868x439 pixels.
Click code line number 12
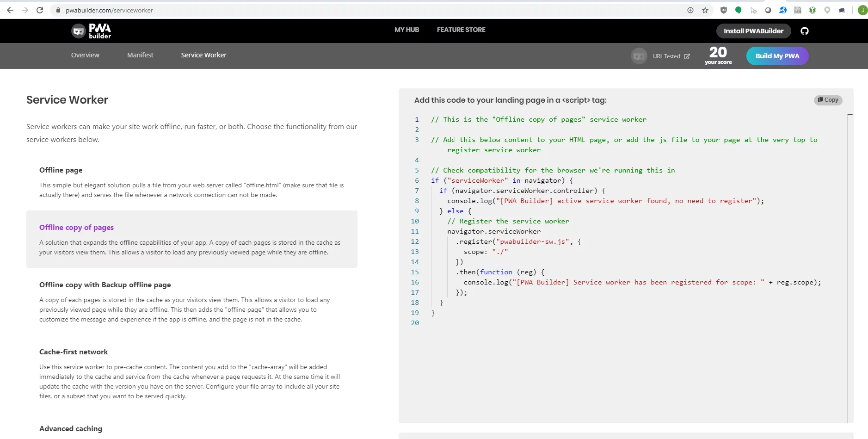[415, 241]
